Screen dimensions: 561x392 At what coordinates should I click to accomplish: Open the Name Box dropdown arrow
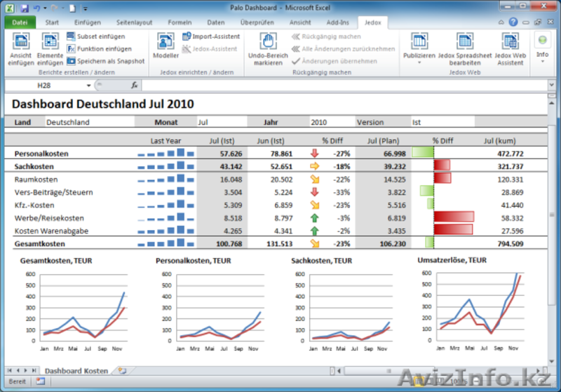point(89,86)
